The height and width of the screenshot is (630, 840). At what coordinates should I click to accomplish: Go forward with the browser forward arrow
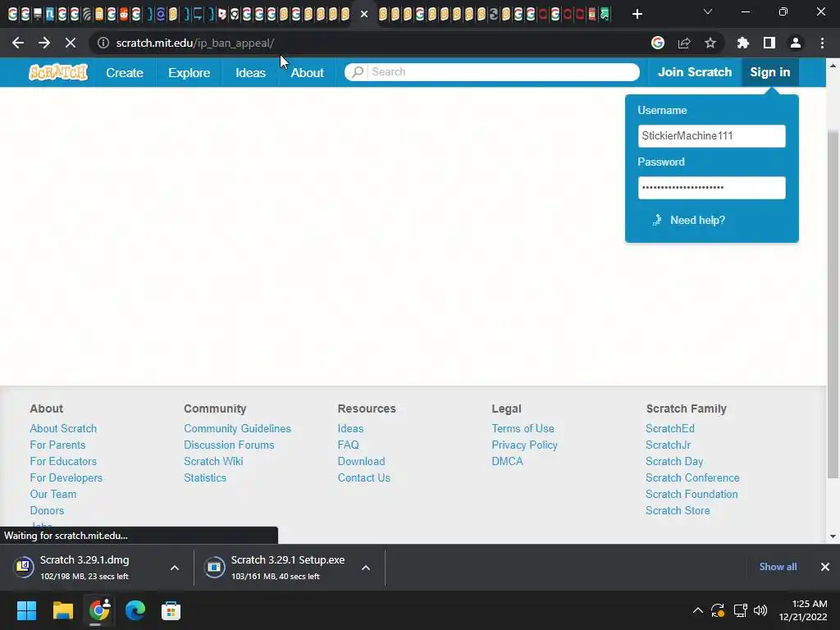(44, 43)
